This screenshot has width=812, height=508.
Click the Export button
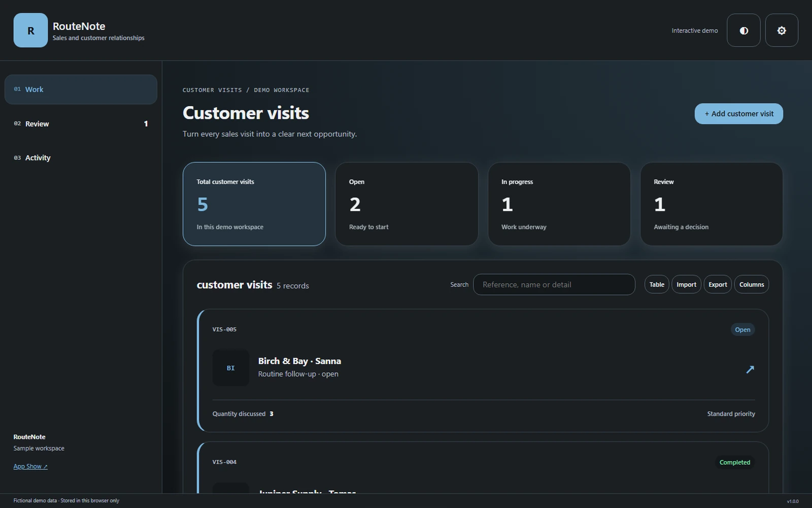pos(718,284)
